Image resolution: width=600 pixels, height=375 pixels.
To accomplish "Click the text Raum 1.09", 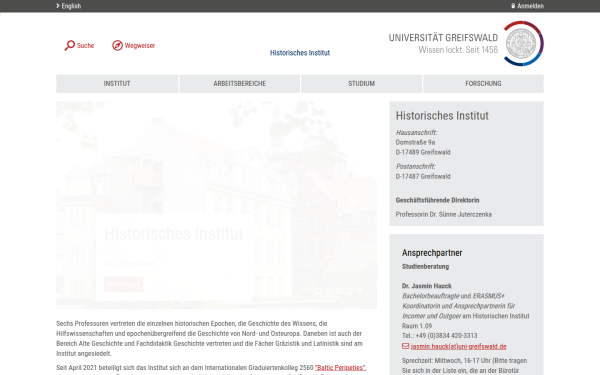I will (x=417, y=326).
